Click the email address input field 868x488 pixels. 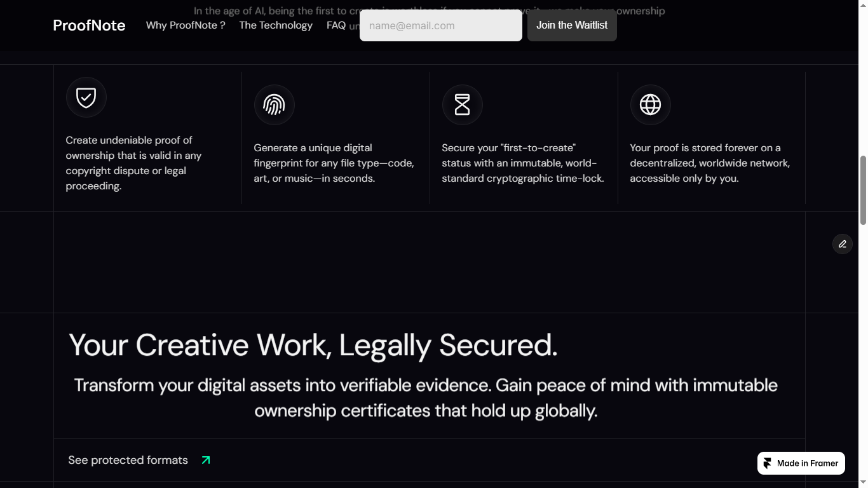coord(440,25)
